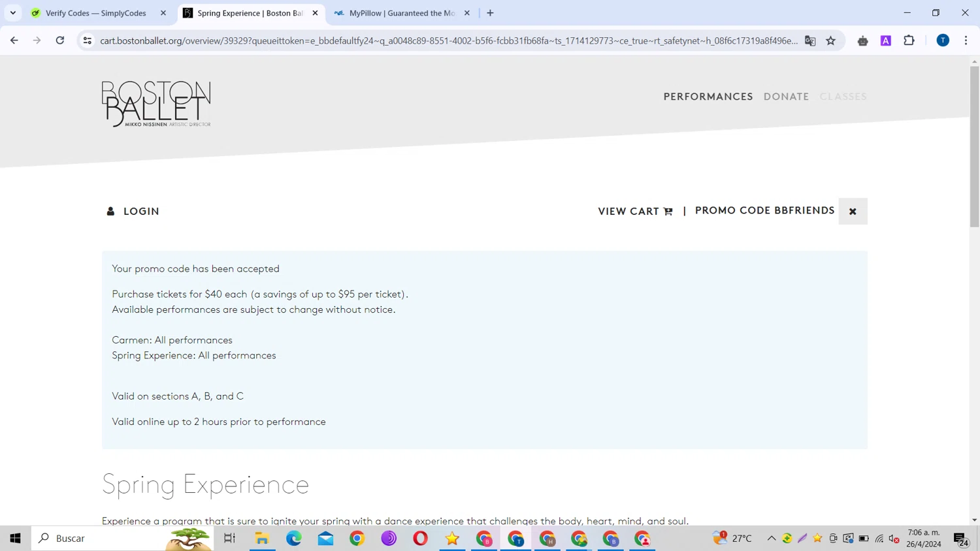Viewport: 980px width, 551px height.
Task: Reload the current page
Action: coord(60,40)
